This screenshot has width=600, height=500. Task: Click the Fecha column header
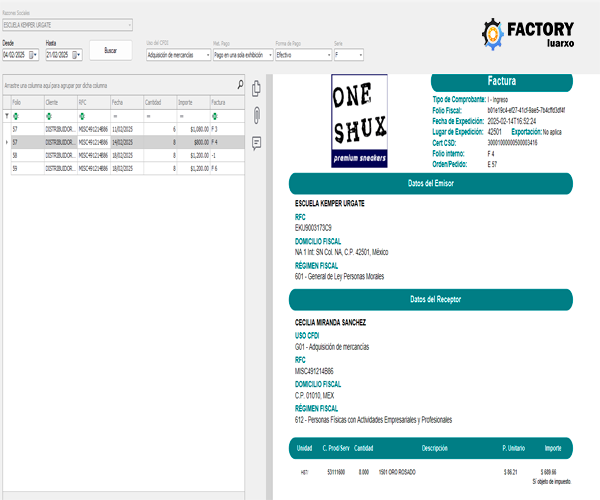[125, 102]
